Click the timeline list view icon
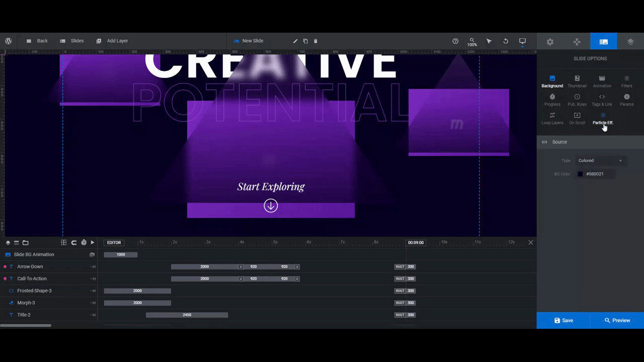Image resolution: width=644 pixels, height=362 pixels. click(x=16, y=242)
